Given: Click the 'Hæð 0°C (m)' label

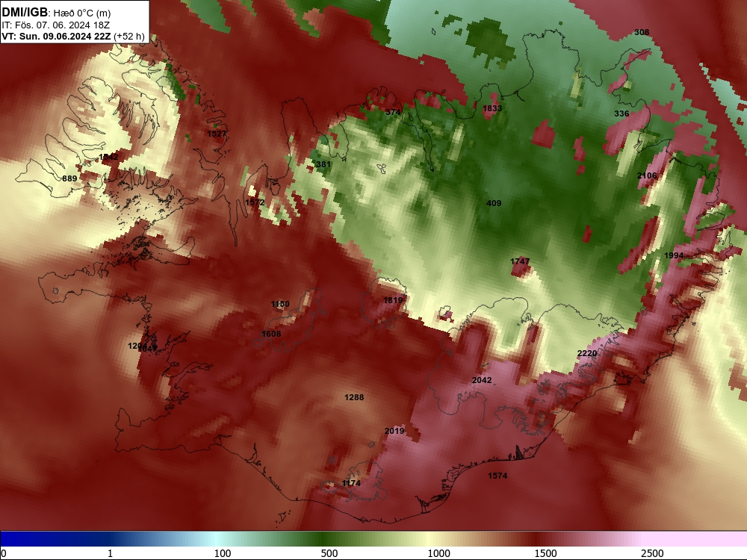Looking at the screenshot, I should click(81, 13).
